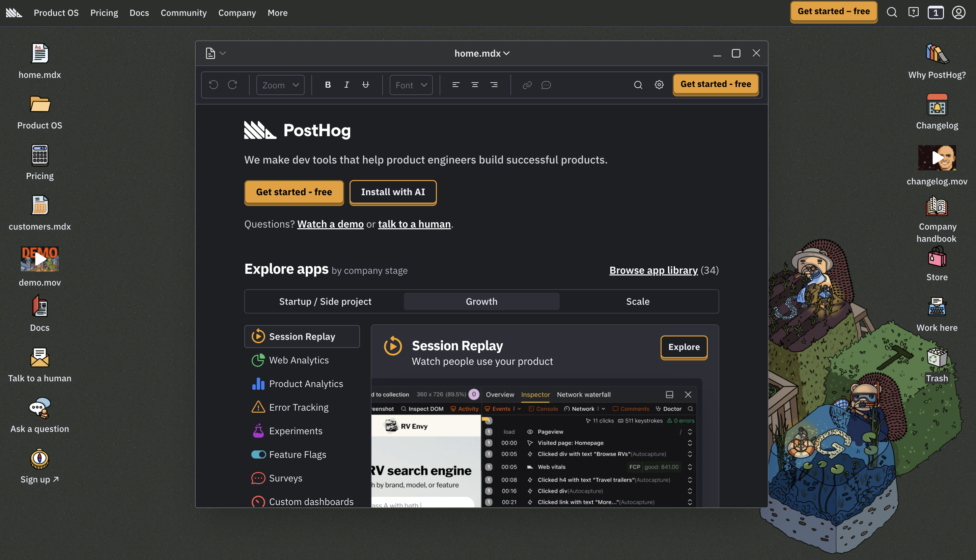The image size is (976, 560).
Task: Open the Browse app library link
Action: tap(653, 270)
